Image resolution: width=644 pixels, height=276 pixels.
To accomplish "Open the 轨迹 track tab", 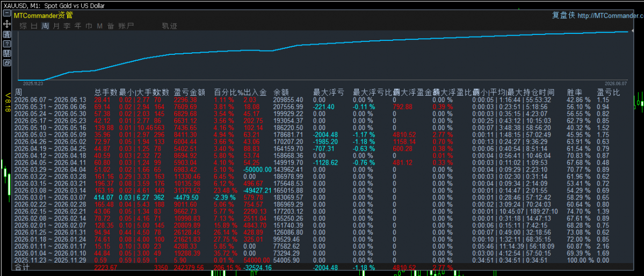I will tap(170, 26).
